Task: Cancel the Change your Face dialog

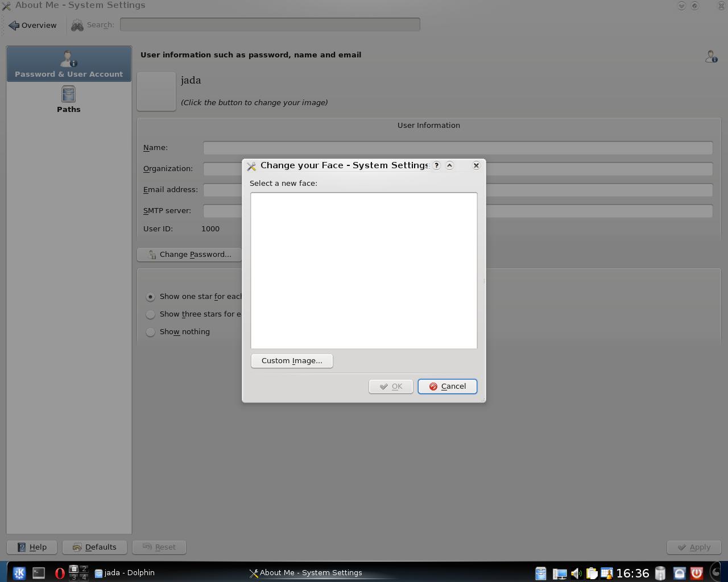Action: pos(447,386)
